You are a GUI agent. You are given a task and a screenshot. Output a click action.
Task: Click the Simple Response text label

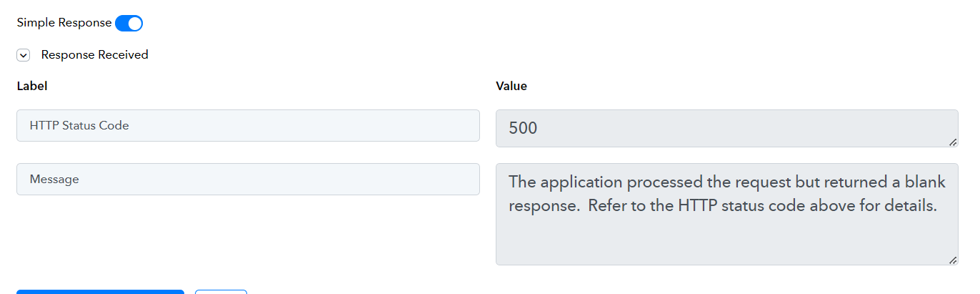coord(64,22)
